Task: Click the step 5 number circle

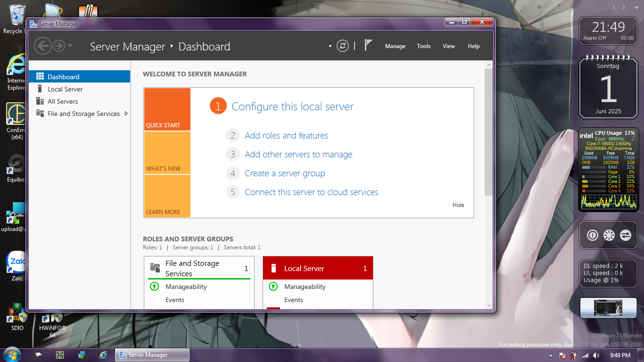Action: click(x=232, y=192)
